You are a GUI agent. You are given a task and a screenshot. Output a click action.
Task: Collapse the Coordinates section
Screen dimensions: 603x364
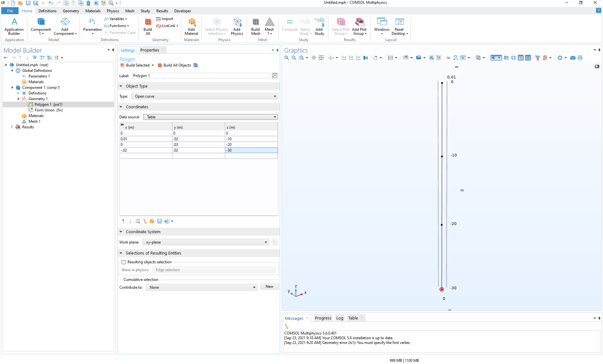pyautogui.click(x=121, y=107)
